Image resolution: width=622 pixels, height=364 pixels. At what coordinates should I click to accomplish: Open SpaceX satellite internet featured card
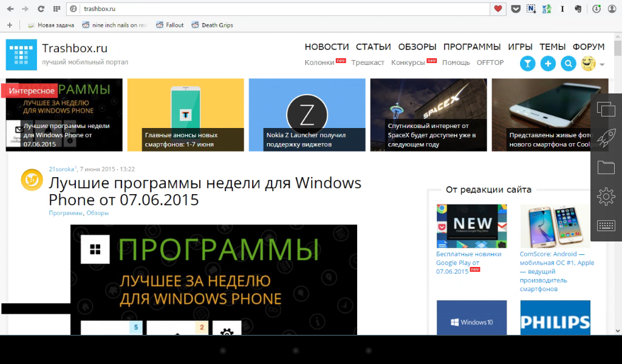pos(428,115)
